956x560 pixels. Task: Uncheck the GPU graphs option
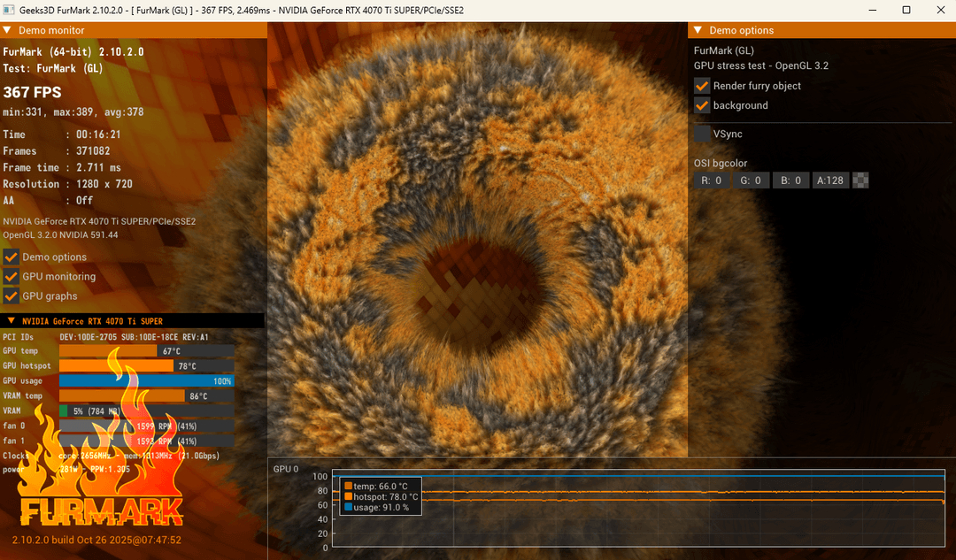click(12, 295)
